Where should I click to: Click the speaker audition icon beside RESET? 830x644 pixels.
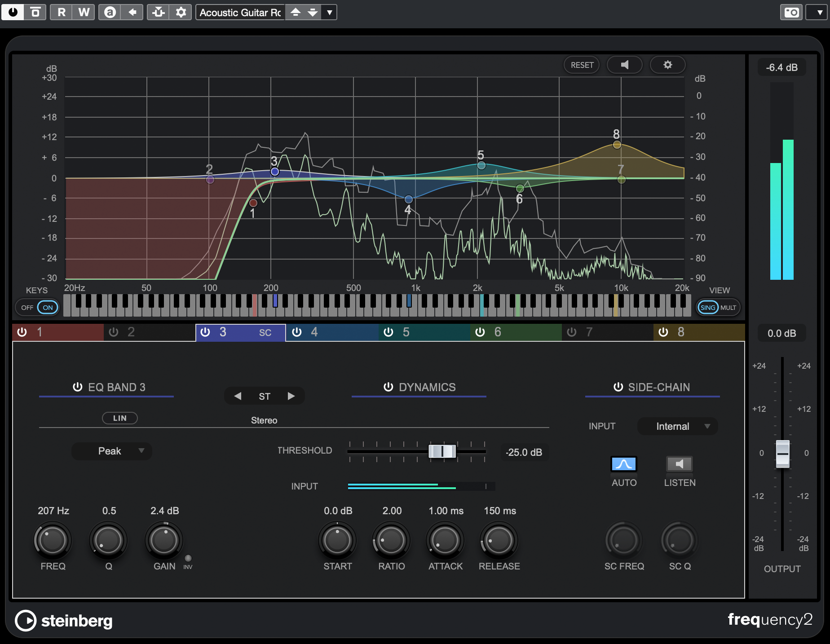coord(624,65)
